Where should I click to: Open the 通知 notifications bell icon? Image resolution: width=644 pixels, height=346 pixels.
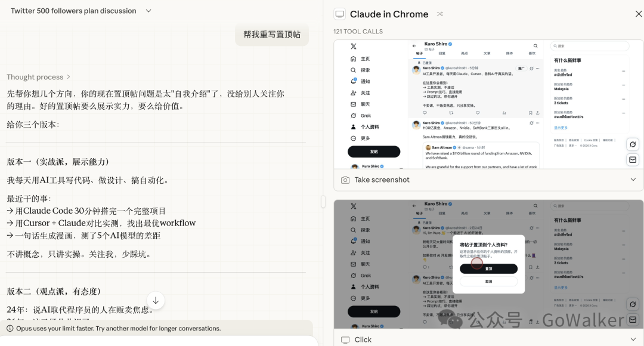[353, 82]
